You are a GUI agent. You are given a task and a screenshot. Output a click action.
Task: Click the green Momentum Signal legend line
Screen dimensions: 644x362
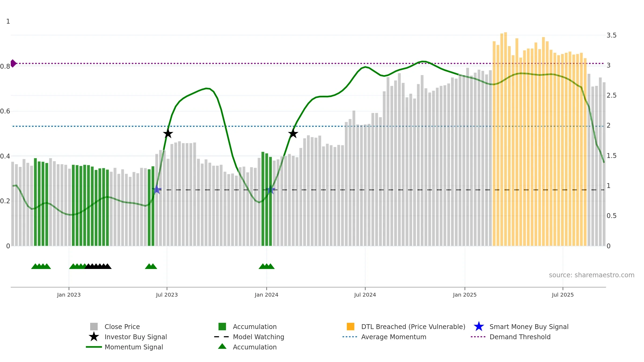[x=94, y=347]
